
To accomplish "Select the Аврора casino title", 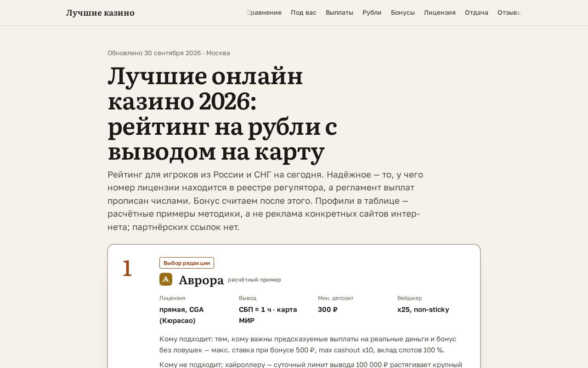I will (201, 280).
